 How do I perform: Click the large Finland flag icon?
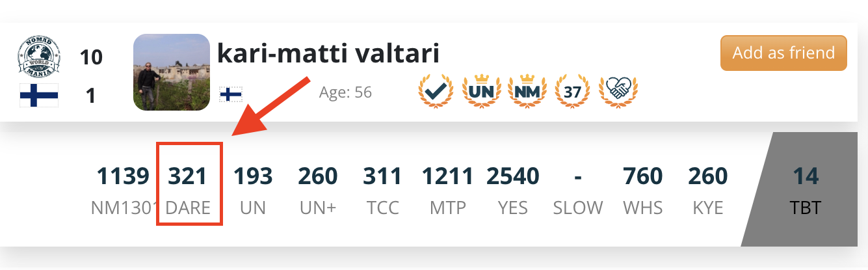tap(39, 96)
